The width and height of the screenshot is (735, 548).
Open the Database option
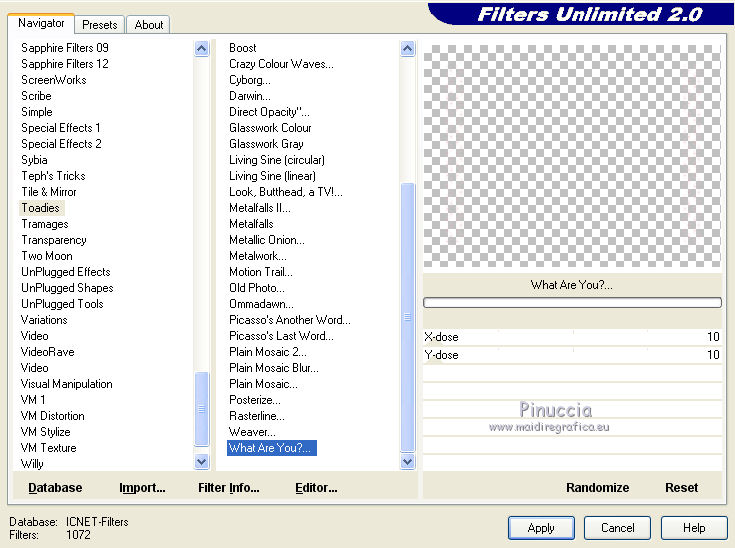click(x=55, y=488)
